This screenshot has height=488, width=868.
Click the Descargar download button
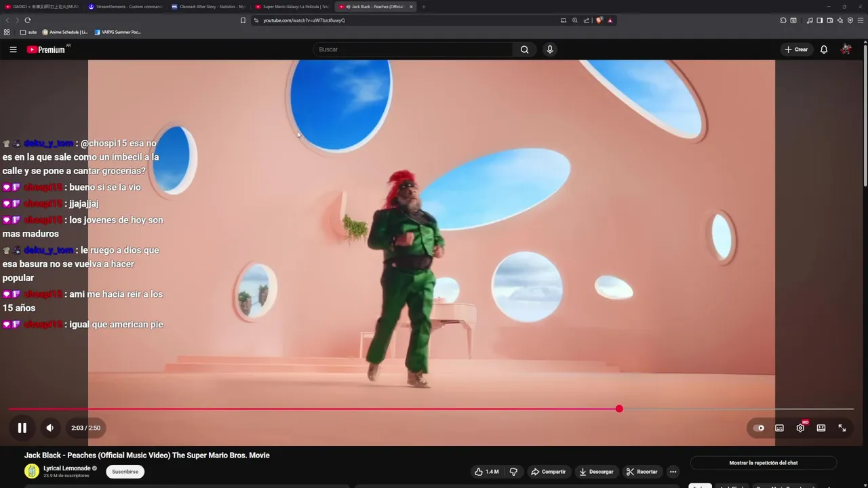click(x=596, y=472)
